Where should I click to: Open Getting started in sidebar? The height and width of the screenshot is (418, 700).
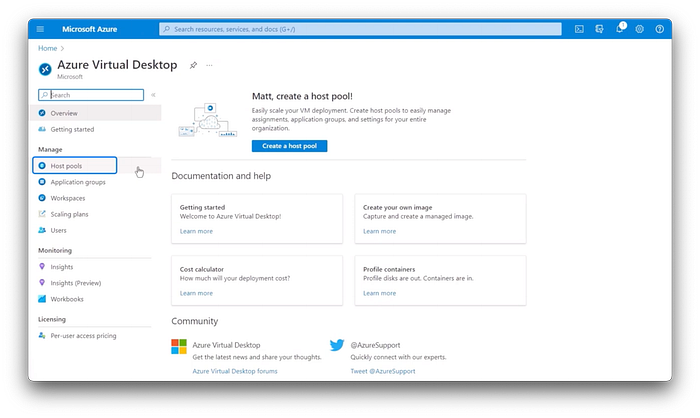(x=96, y=129)
